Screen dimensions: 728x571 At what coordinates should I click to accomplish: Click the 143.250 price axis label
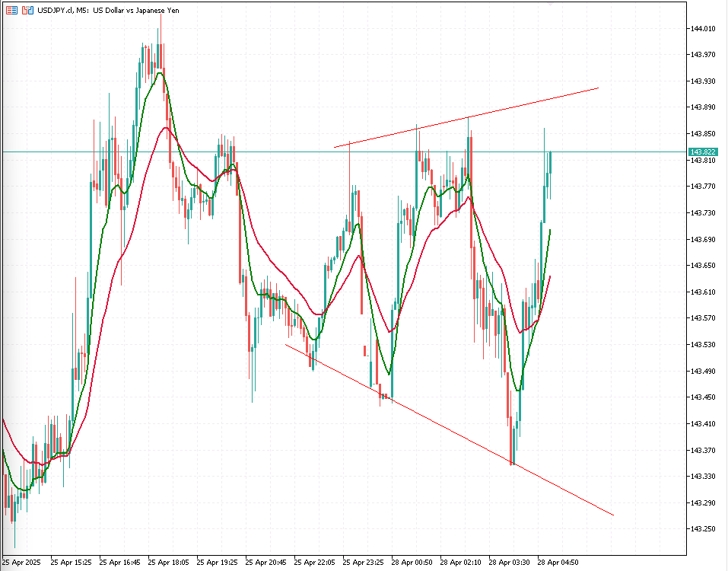703,528
